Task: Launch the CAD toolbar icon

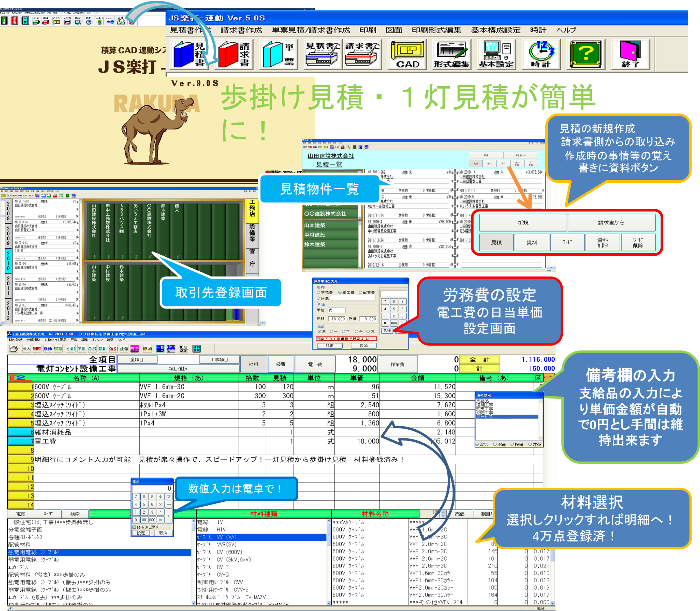Action: [407, 54]
